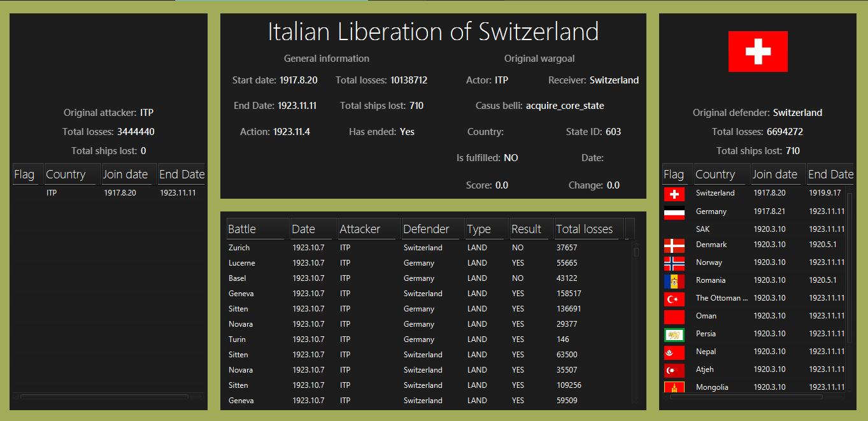The image size is (868, 421).
Task: Sort battles by Attacker column header
Action: click(x=369, y=229)
